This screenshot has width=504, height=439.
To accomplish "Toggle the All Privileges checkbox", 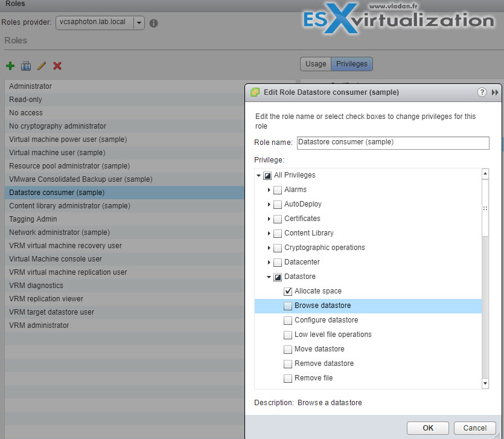I will click(267, 176).
